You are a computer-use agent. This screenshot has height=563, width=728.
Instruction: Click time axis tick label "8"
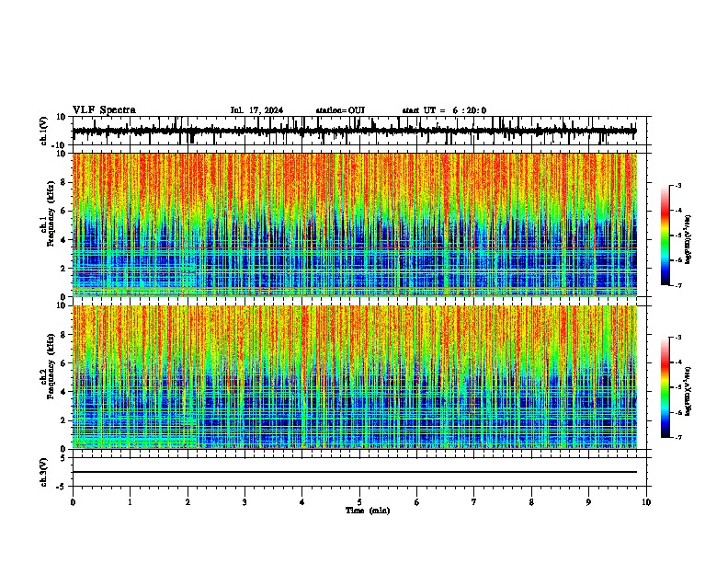pos(531,502)
